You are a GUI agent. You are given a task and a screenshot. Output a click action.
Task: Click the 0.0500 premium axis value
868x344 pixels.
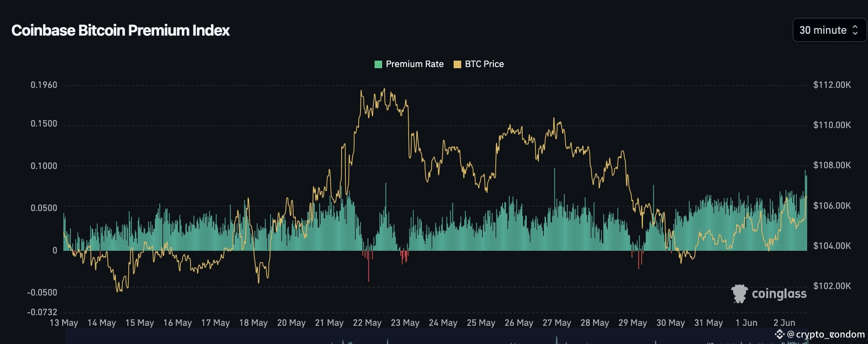(x=44, y=208)
